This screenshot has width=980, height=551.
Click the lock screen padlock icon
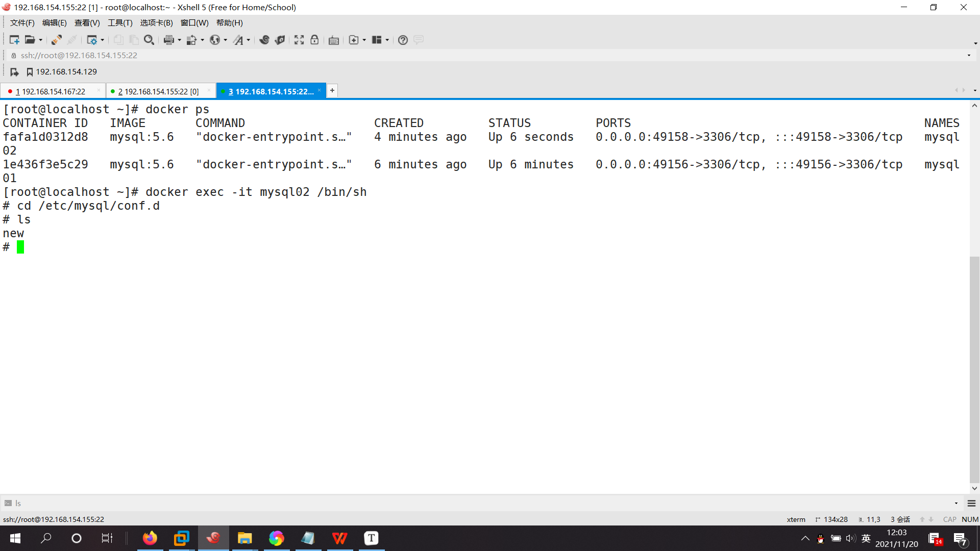[314, 40]
